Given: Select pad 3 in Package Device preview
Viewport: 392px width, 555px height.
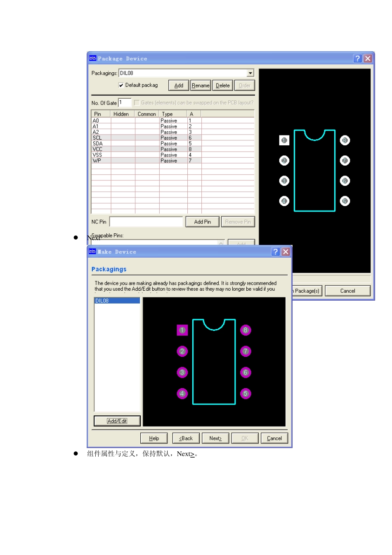Looking at the screenshot, I should pos(284,181).
